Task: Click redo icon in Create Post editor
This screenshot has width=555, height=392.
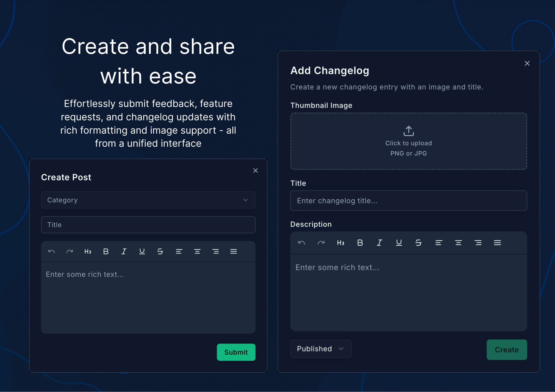Action: click(x=70, y=251)
